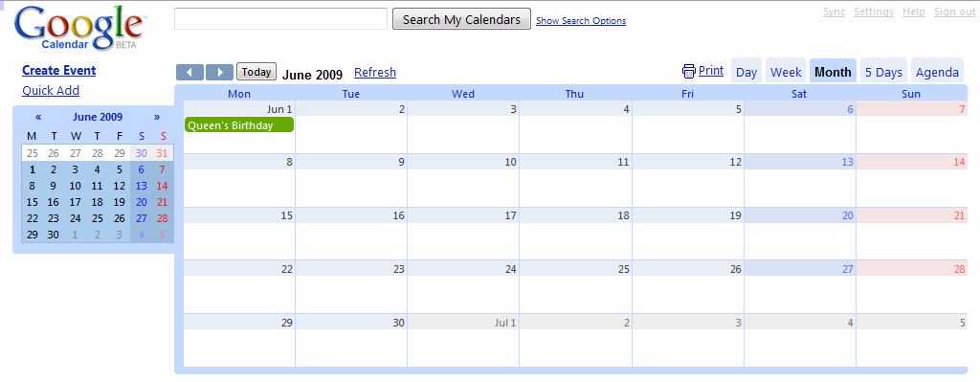
Task: Select day 17 in the mini calendar
Action: pyautogui.click(x=75, y=202)
